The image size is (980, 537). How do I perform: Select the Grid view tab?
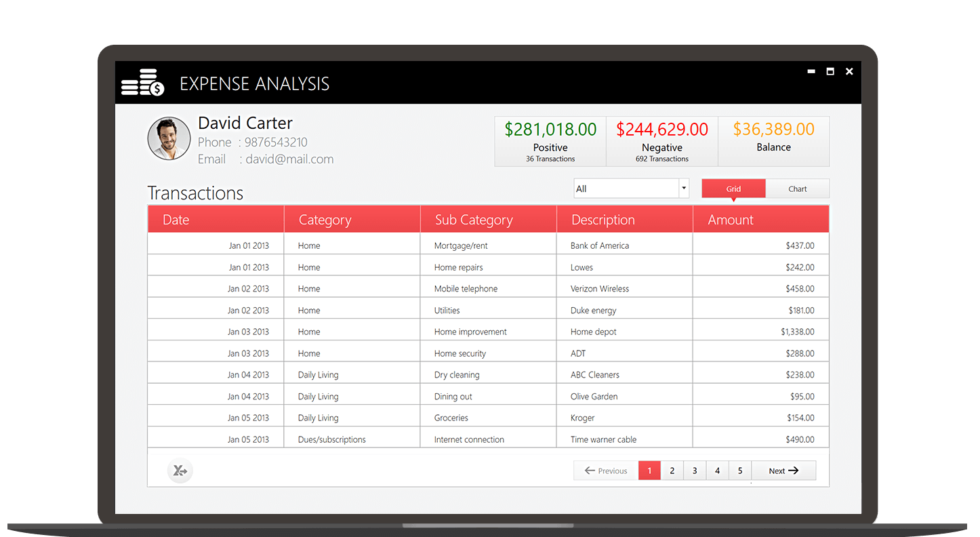pos(733,189)
